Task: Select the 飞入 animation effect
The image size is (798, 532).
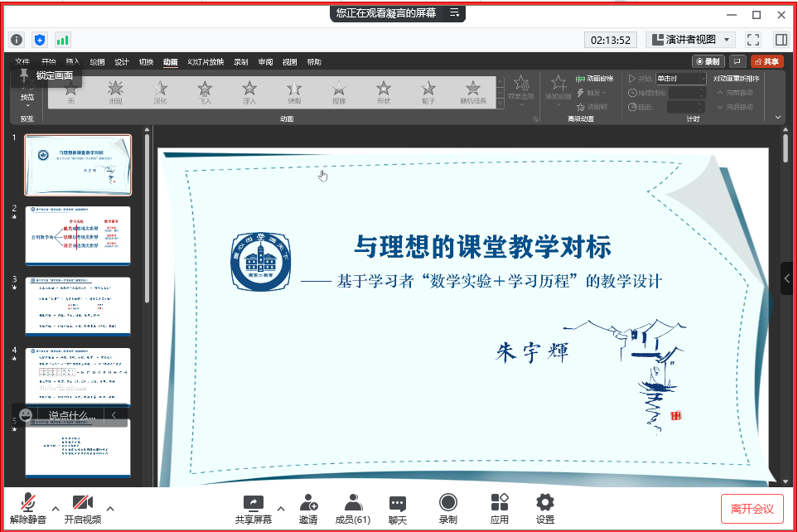Action: (206, 92)
